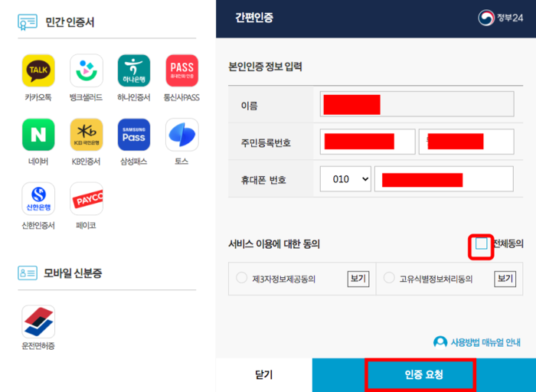Click the 신한인증서 label text
Image resolution: width=536 pixels, height=392 pixels.
coord(38,225)
